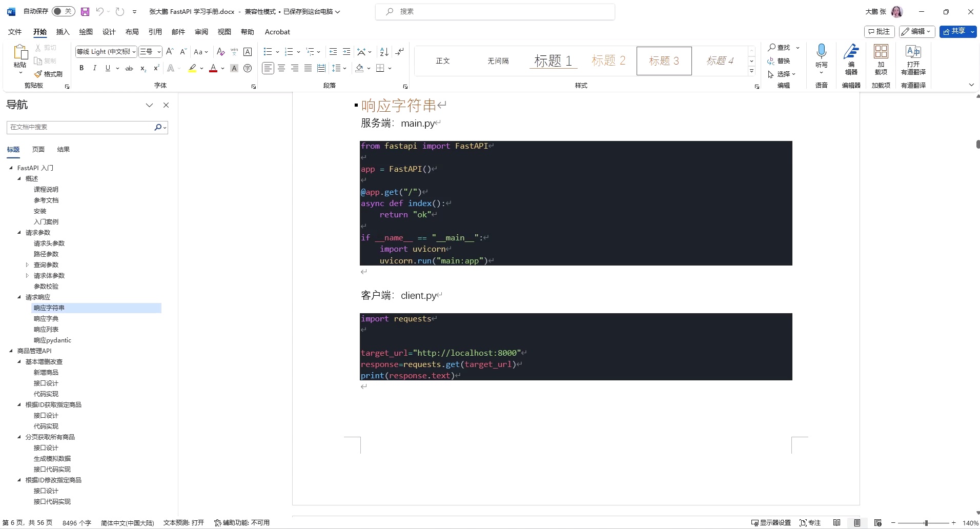The image size is (980, 529).
Task: Toggle italic formatting
Action: pyautogui.click(x=94, y=68)
